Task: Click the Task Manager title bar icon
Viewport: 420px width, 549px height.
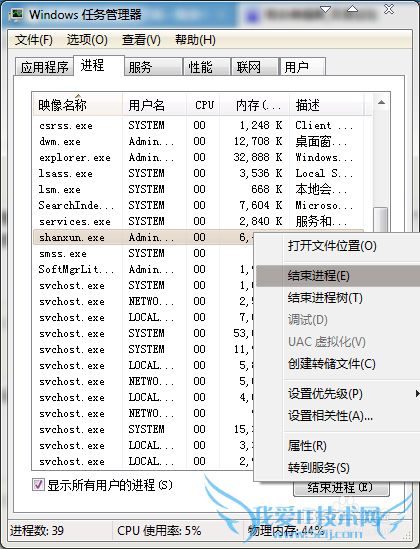Action: [x=15, y=15]
